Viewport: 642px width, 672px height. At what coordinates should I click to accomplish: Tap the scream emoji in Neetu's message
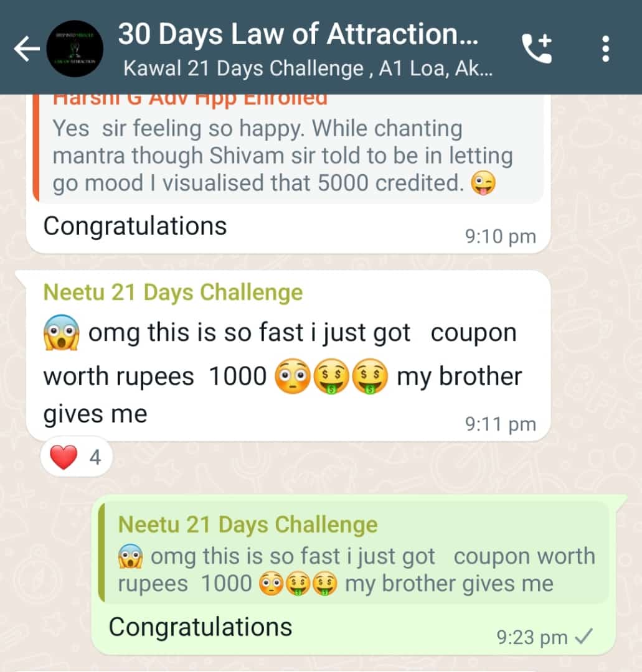tap(61, 332)
